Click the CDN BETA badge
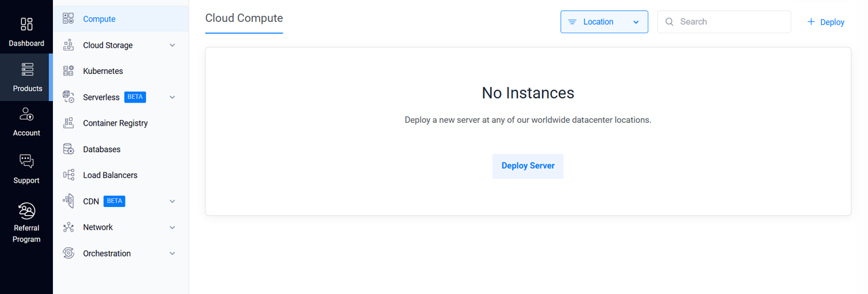Image resolution: width=868 pixels, height=294 pixels. 115,201
